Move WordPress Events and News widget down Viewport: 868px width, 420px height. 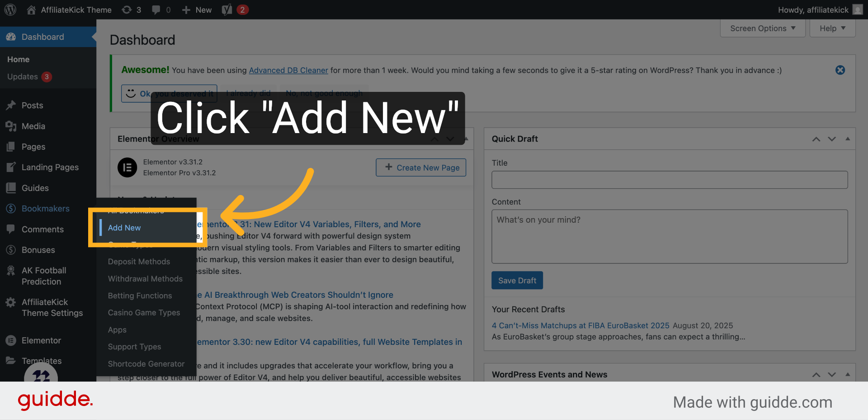pyautogui.click(x=832, y=375)
